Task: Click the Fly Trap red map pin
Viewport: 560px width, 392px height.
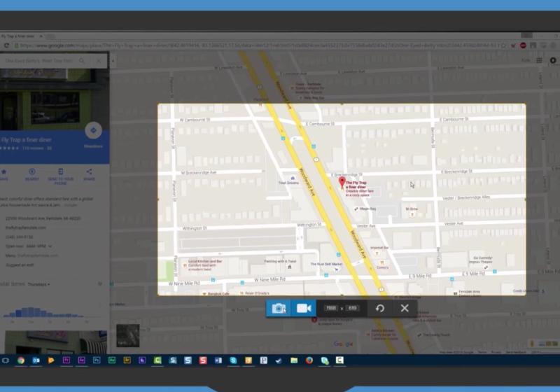Action: pos(342,183)
